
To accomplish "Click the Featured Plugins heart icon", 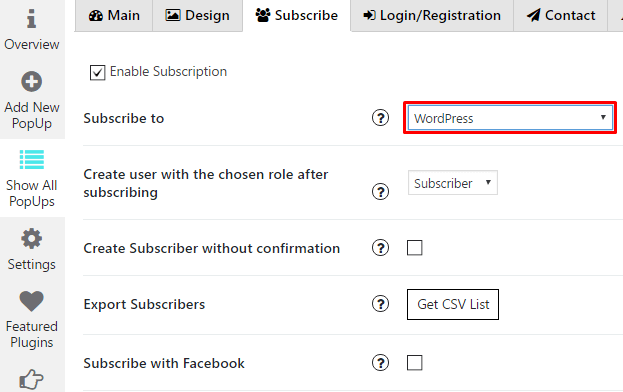I will coord(31,301).
